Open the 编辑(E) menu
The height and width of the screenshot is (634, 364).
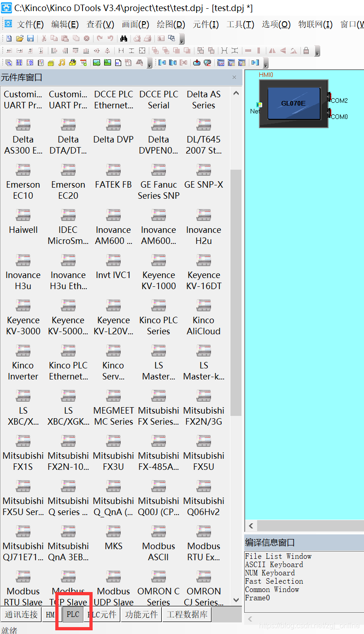[65, 24]
